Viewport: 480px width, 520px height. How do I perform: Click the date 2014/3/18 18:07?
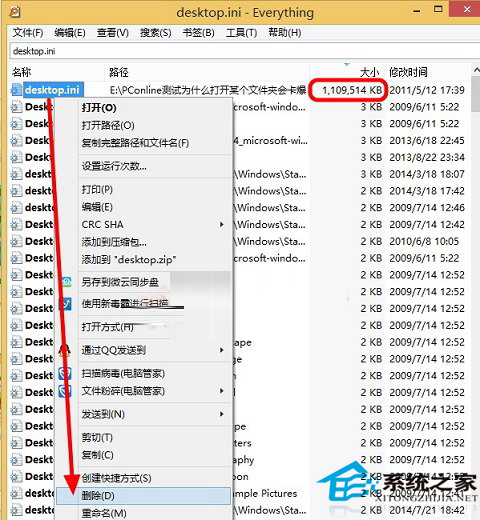[427, 174]
